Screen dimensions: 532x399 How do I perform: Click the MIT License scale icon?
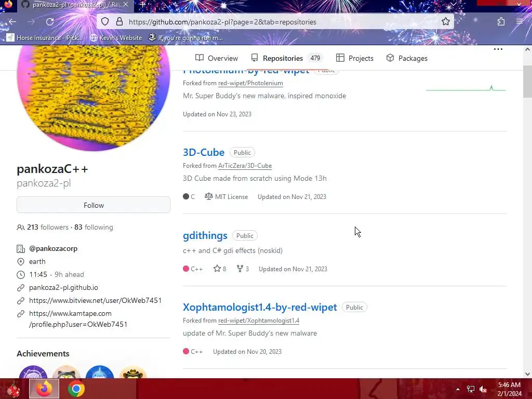tap(209, 196)
